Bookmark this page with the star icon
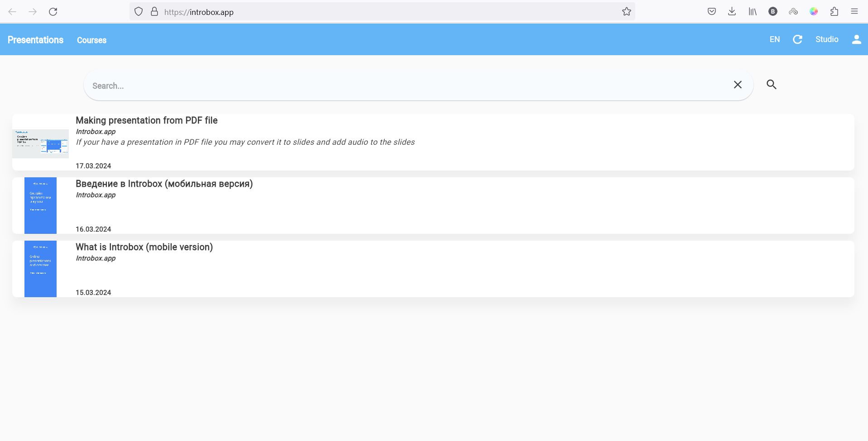Viewport: 868px width, 441px height. (x=627, y=12)
